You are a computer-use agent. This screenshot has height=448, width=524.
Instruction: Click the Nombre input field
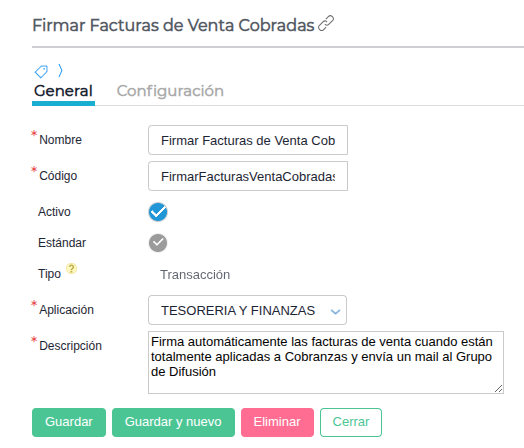248,140
